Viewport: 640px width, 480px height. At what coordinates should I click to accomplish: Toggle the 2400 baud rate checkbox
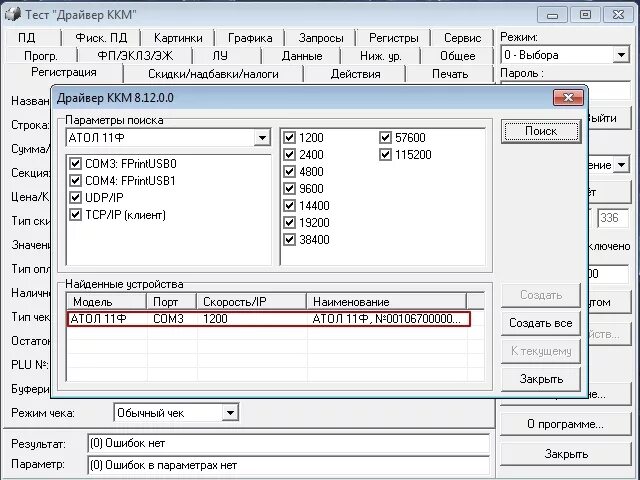coord(289,155)
